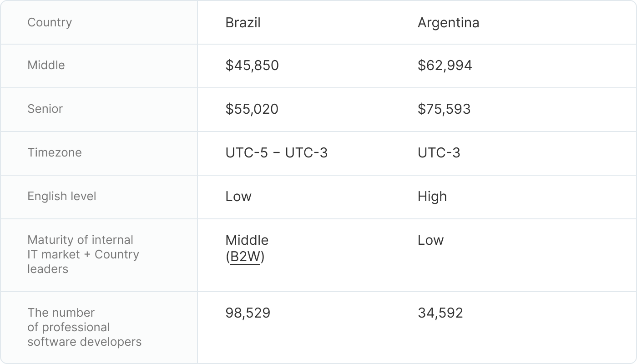This screenshot has width=637, height=364.
Task: Select Argentina's $62,994 middle salary
Action: tap(445, 66)
